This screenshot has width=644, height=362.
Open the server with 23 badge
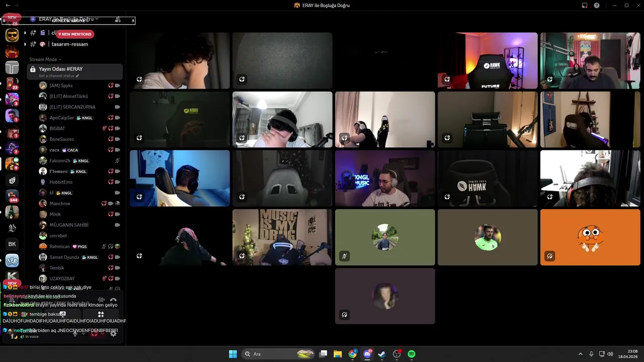12,83
